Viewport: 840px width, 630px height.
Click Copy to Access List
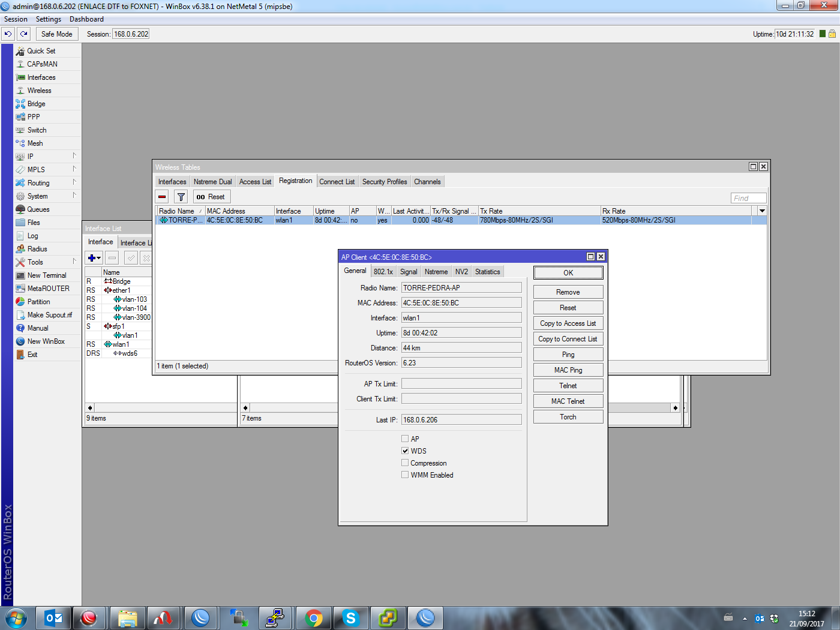[568, 323]
